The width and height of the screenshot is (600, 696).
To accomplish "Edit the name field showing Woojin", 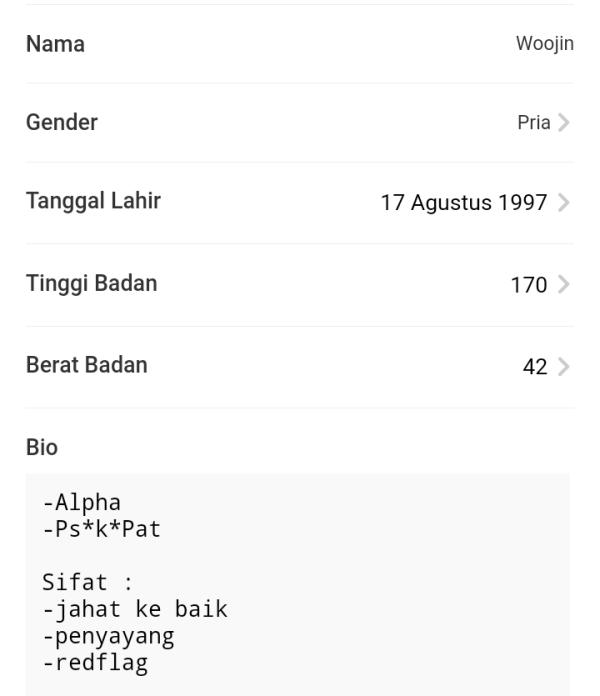I will point(545,44).
